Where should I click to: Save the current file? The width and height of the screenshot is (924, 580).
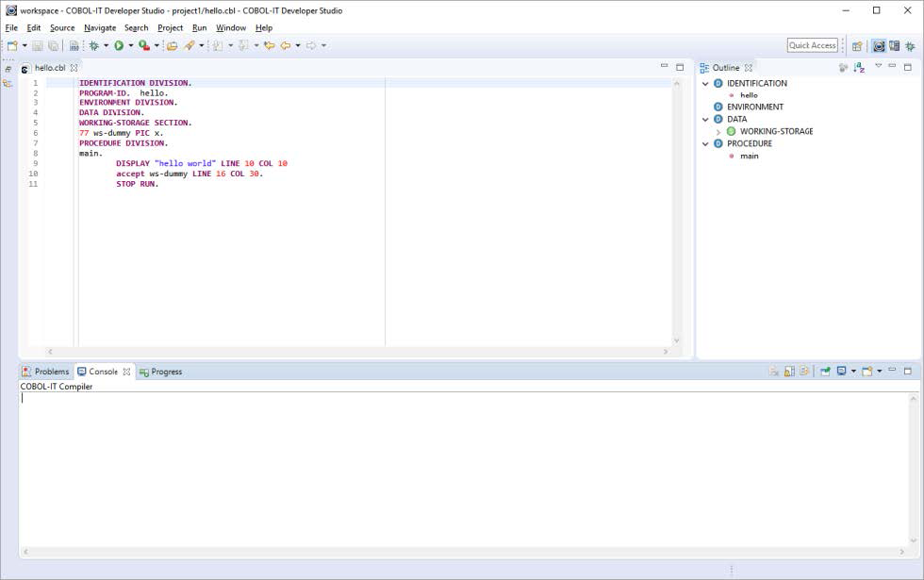(36, 44)
